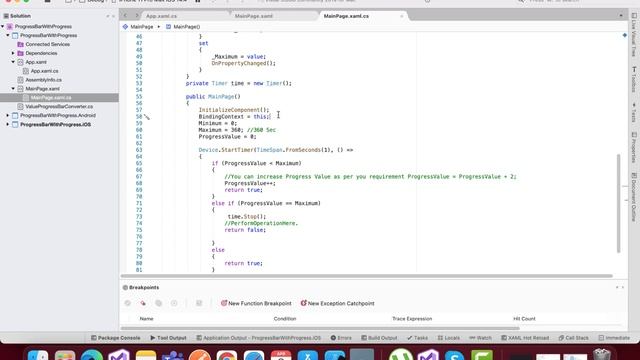Click the line containing 'Maximum = 360; //360 Sec'
Image resolution: width=640 pixels, height=360 pixels.
pos(237,130)
